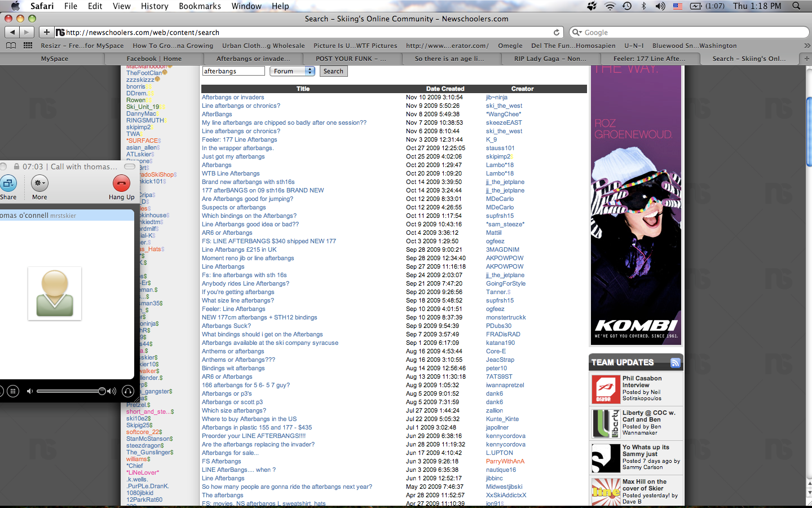Image resolution: width=812 pixels, height=508 pixels.
Task: Show all bookmarks via book icon
Action: [11, 46]
